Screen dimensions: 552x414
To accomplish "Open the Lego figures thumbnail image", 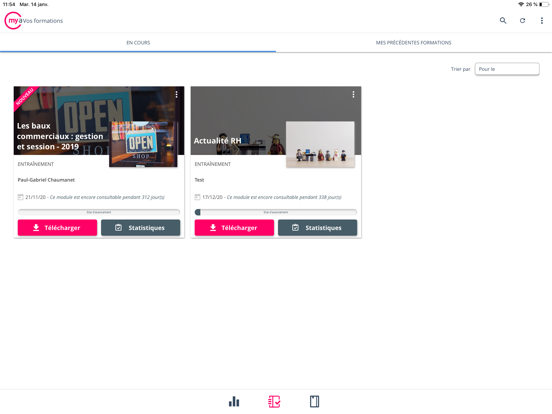I will pyautogui.click(x=320, y=144).
